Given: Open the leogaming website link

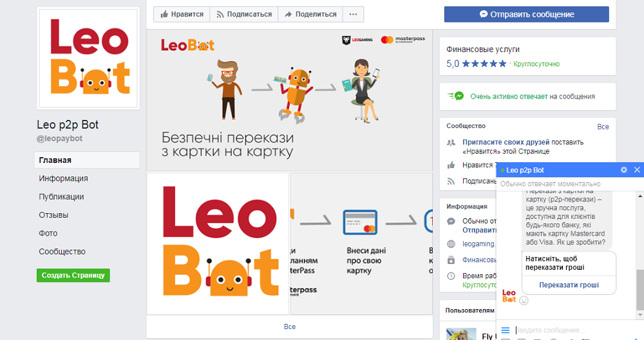Looking at the screenshot, I should tap(479, 244).
